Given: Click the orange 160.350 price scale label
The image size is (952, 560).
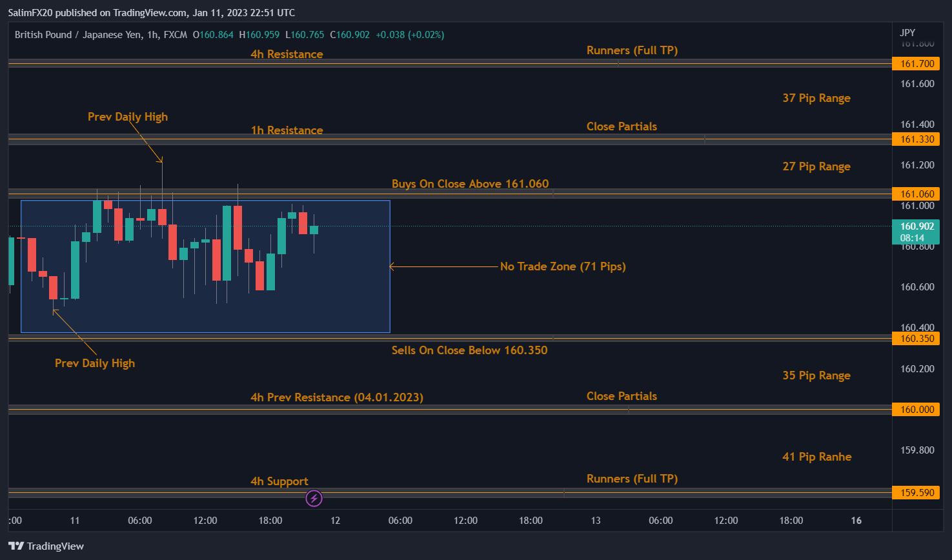Looking at the screenshot, I should click(916, 338).
